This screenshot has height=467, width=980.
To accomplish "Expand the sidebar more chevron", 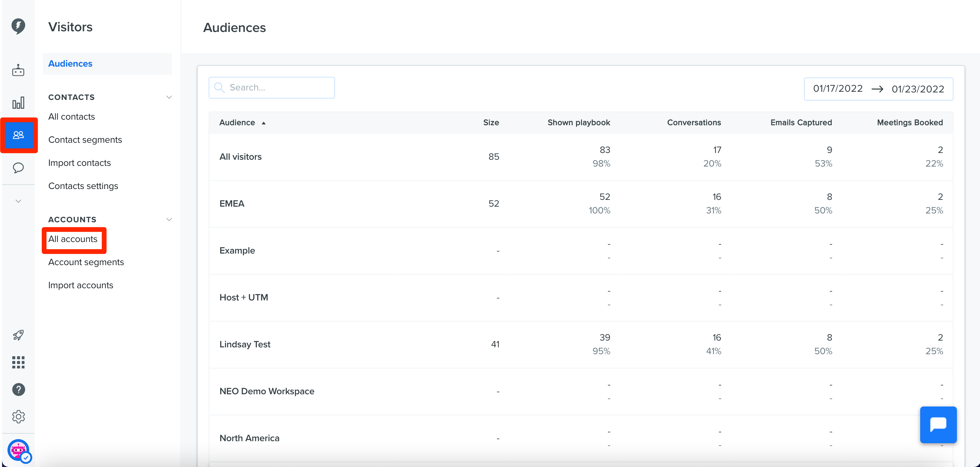I will 18,201.
